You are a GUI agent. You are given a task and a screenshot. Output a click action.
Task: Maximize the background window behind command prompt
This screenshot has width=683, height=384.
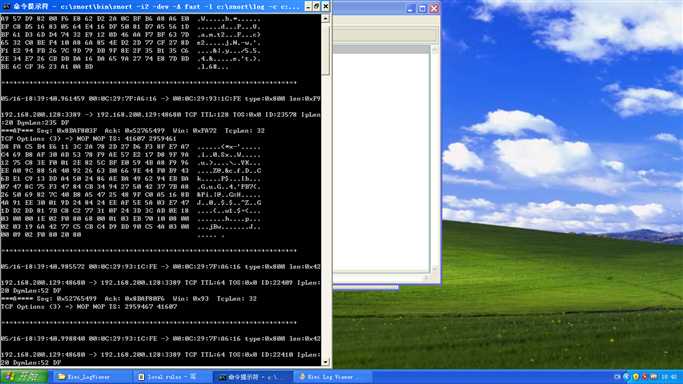[422, 8]
